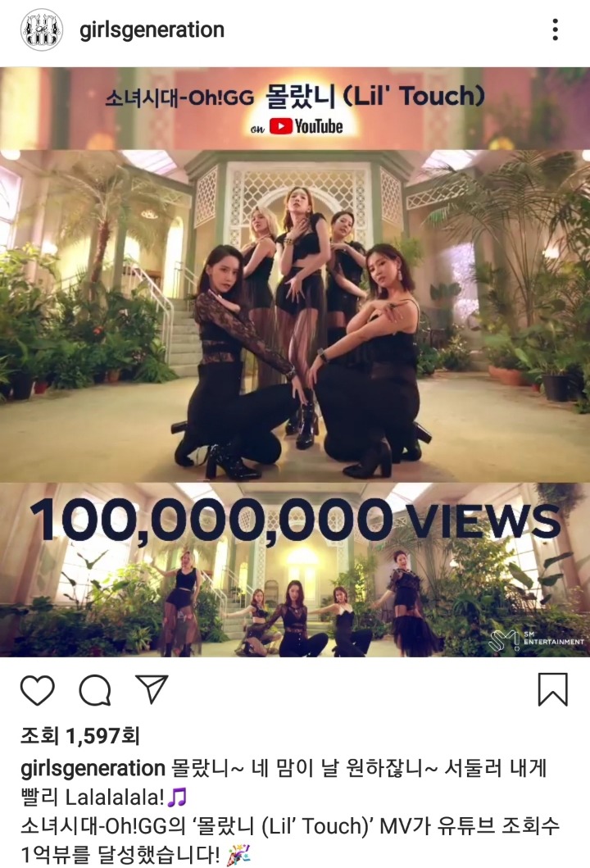
Task: Tap girlsgeneration username in caption
Action: tap(93, 768)
